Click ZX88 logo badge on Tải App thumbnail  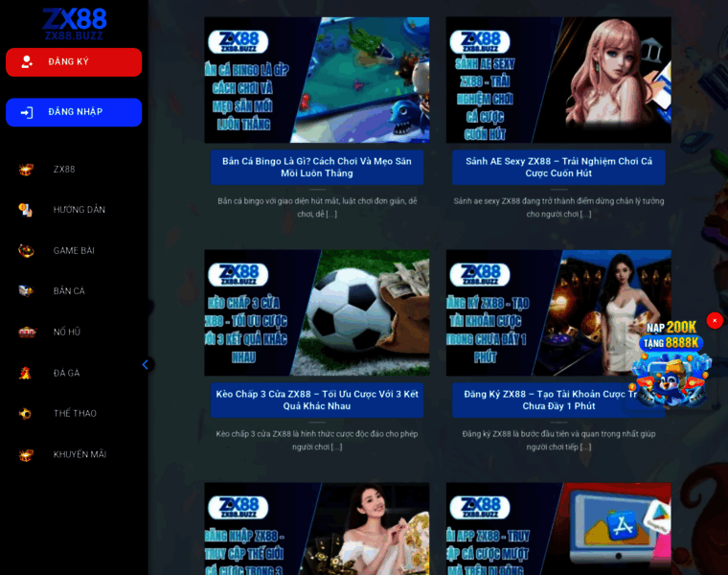click(480, 508)
